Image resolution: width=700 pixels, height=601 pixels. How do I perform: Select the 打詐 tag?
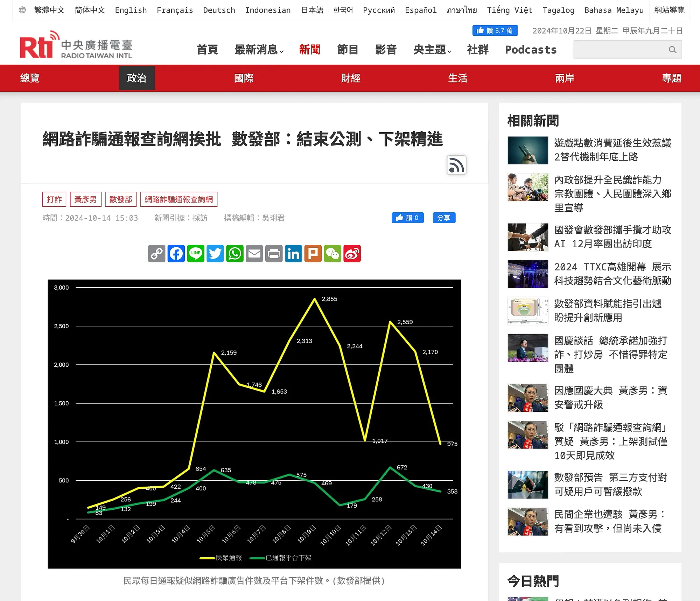54,199
